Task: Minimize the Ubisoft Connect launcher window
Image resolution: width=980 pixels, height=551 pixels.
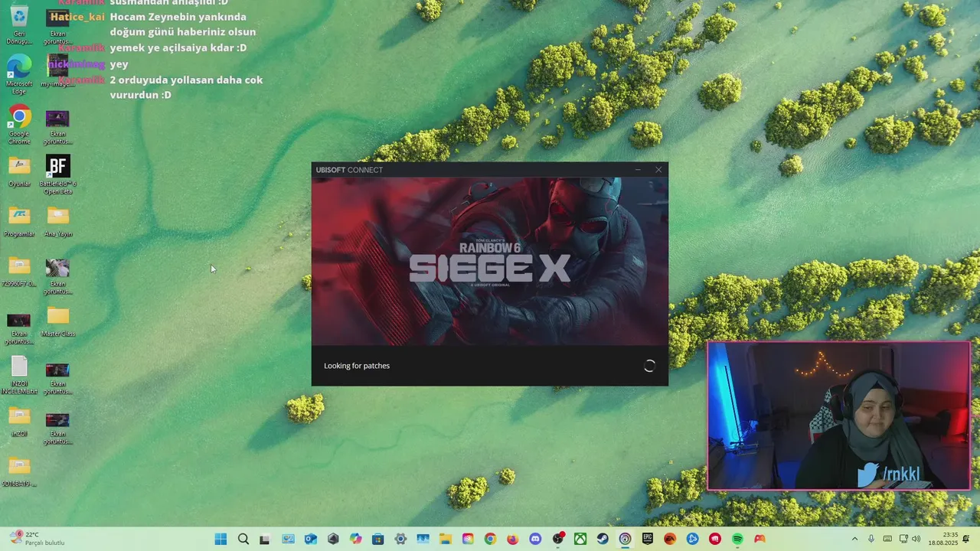Action: point(639,170)
